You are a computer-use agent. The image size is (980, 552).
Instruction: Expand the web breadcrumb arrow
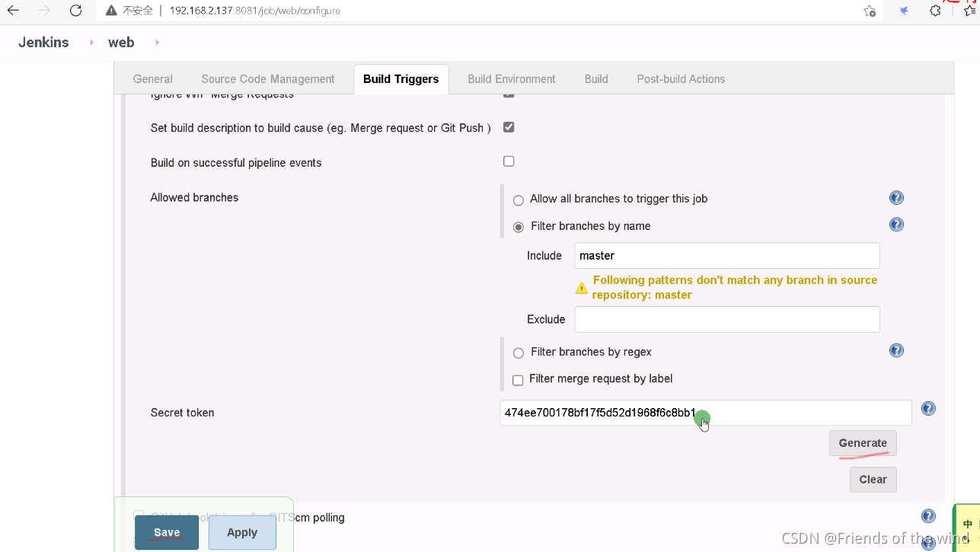tap(157, 43)
